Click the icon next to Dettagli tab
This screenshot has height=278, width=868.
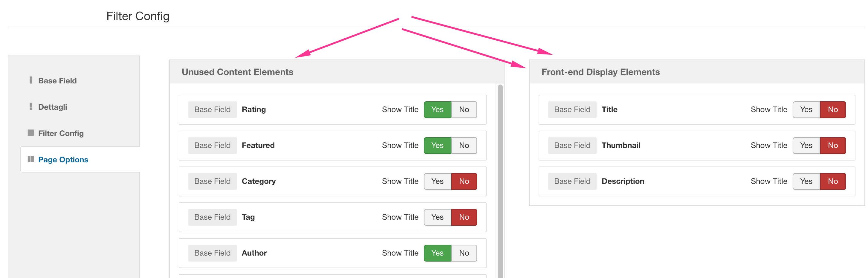click(x=31, y=106)
